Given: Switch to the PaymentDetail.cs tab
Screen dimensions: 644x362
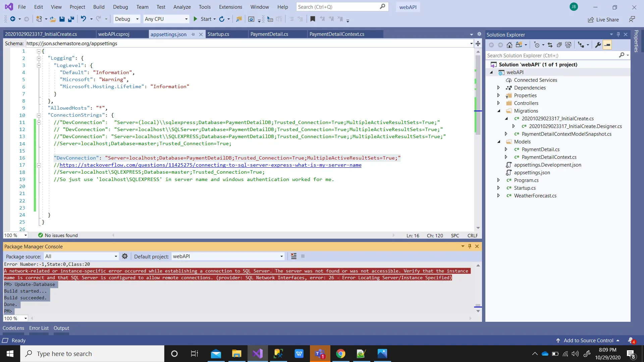Looking at the screenshot, I should pos(269,34).
